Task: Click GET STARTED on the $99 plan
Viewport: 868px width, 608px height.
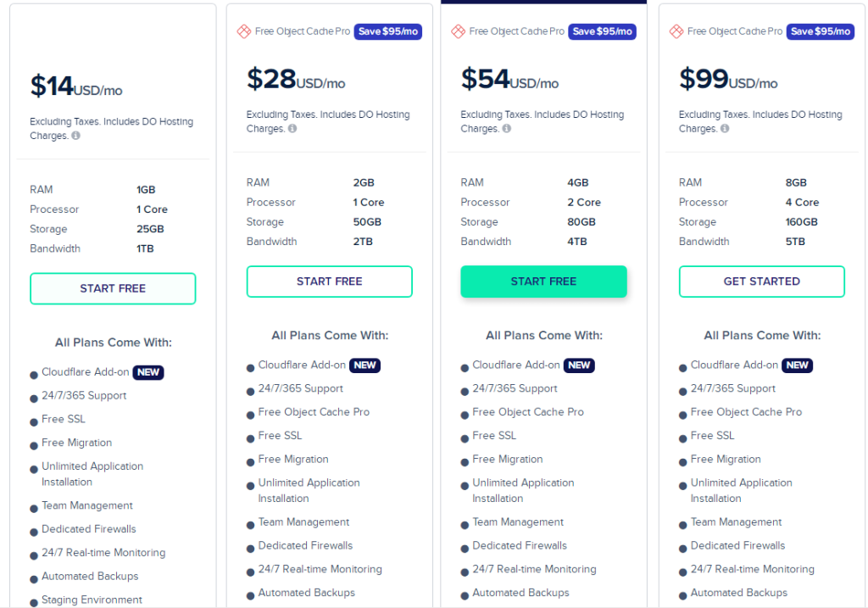Action: pos(761,282)
